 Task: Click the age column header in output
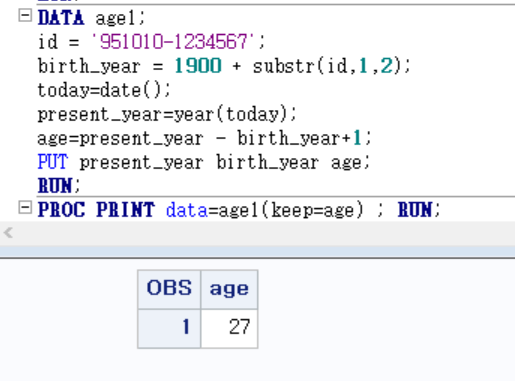tap(229, 288)
